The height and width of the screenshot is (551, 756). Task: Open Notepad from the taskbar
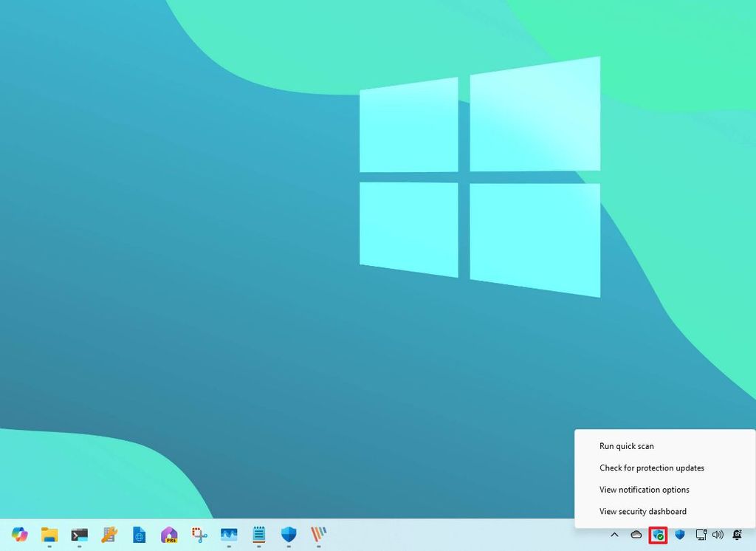tap(258, 535)
